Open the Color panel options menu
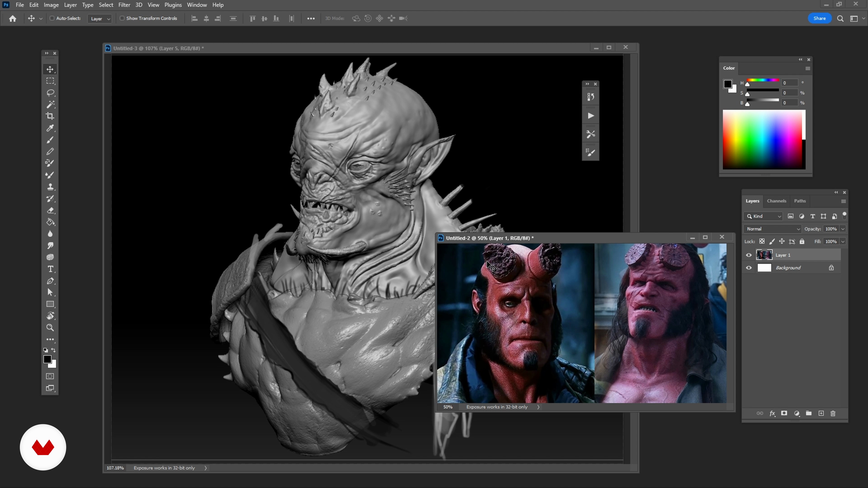 coord(808,68)
